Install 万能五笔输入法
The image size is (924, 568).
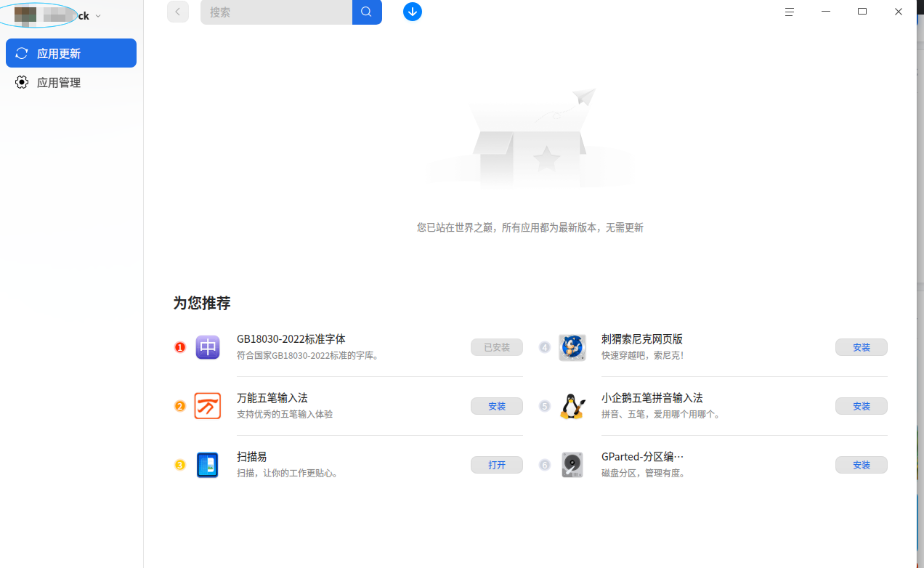(x=497, y=406)
